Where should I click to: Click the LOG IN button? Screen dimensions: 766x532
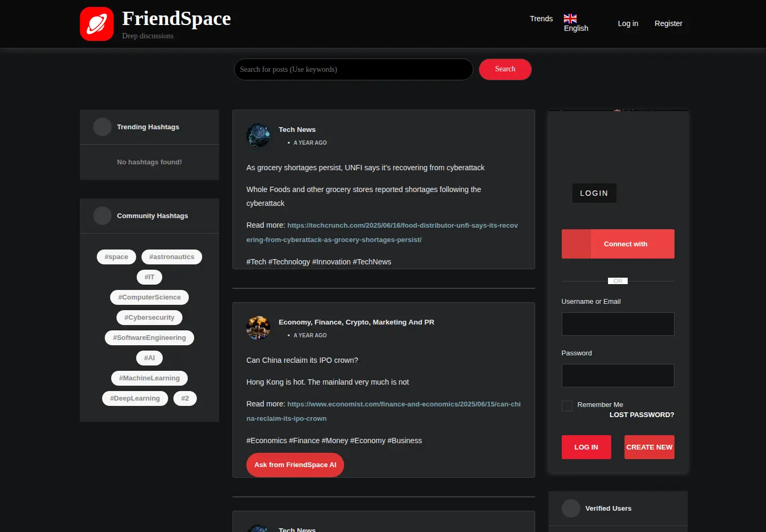tap(586, 447)
